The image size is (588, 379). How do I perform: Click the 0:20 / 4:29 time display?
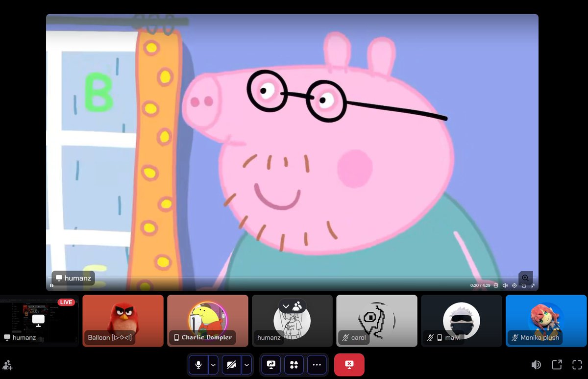tap(480, 285)
